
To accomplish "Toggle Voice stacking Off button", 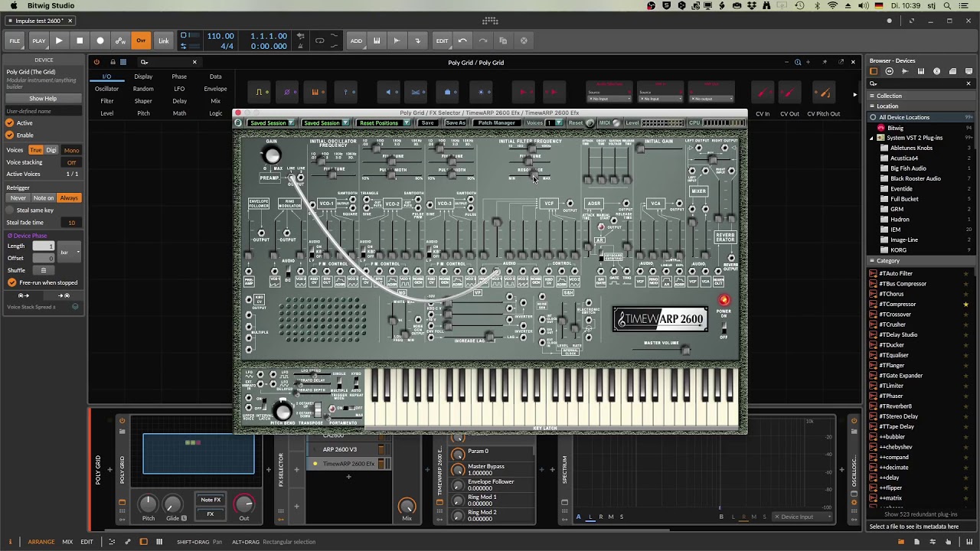I will pos(71,162).
